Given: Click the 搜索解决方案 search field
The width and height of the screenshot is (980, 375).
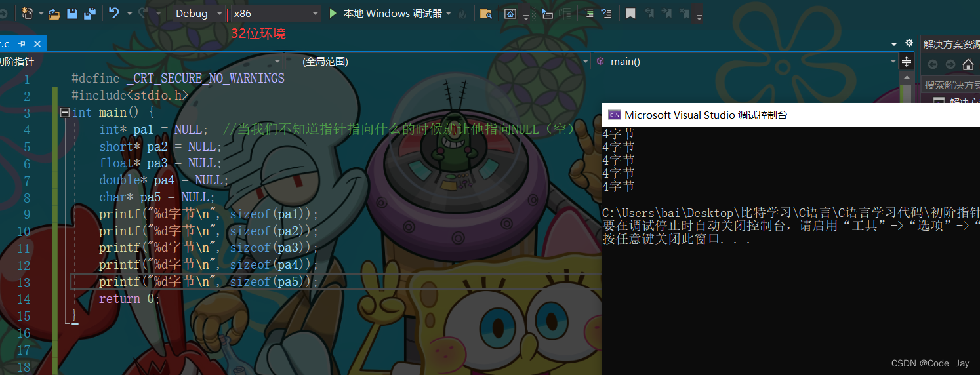Looking at the screenshot, I should [x=950, y=85].
